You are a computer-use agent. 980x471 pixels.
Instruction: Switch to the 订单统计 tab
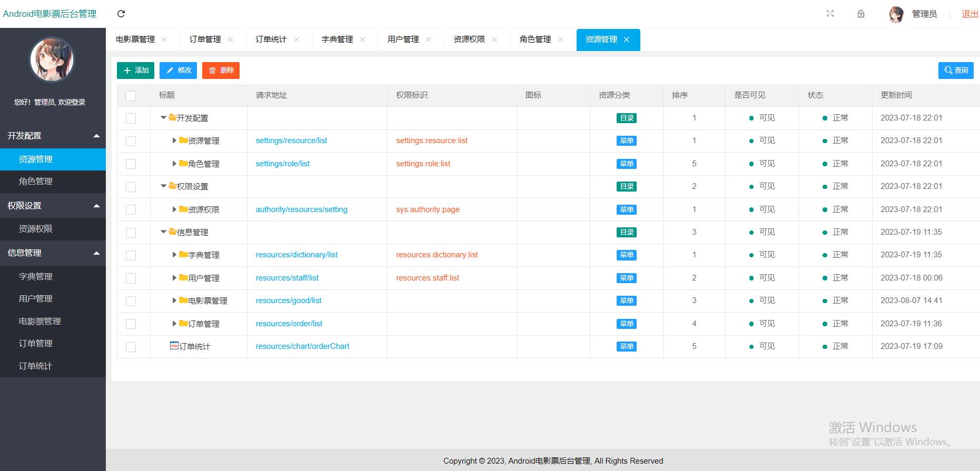point(271,39)
